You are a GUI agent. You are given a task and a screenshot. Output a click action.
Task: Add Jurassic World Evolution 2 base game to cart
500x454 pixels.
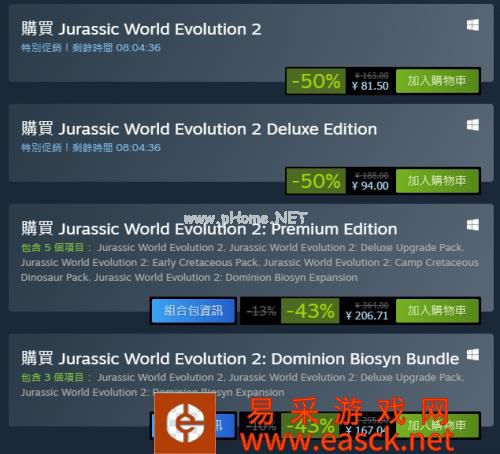coord(437,81)
